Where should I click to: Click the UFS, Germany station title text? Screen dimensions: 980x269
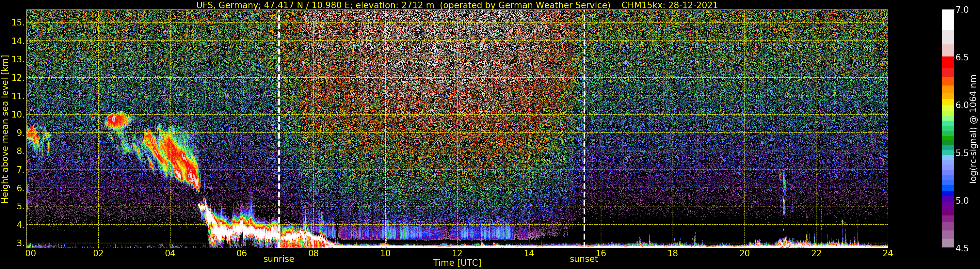click(228, 5)
